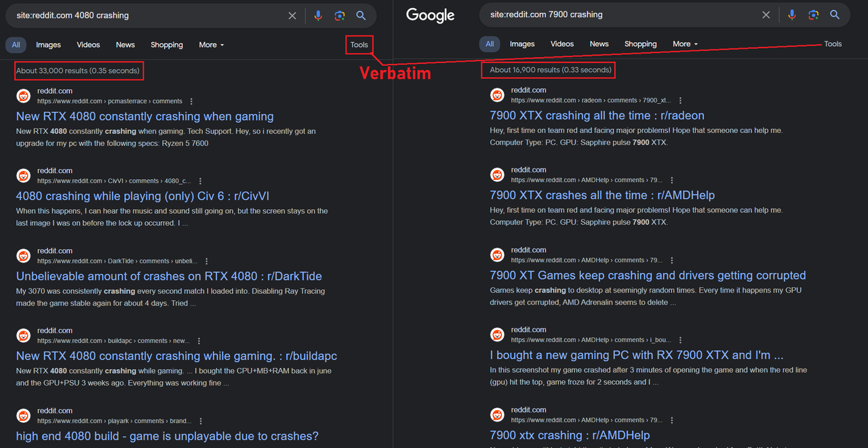The width and height of the screenshot is (868, 448).
Task: Open 'high end 4080 build' result
Action: [167, 436]
